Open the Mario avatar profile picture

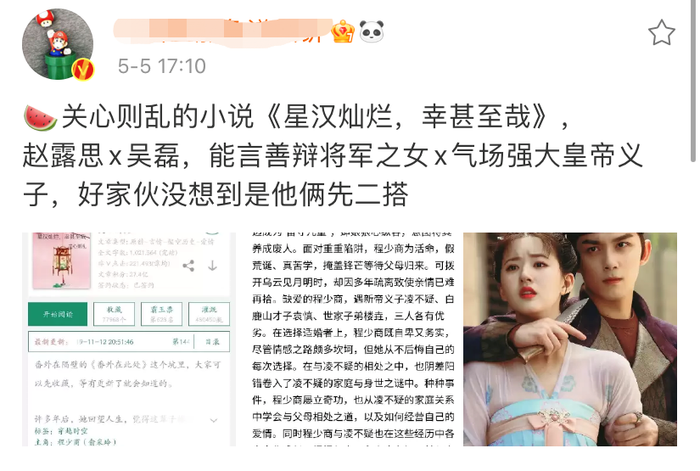pos(58,44)
